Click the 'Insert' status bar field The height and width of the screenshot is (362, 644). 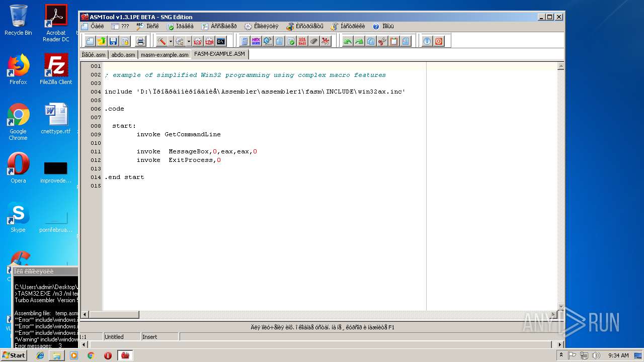point(159,337)
